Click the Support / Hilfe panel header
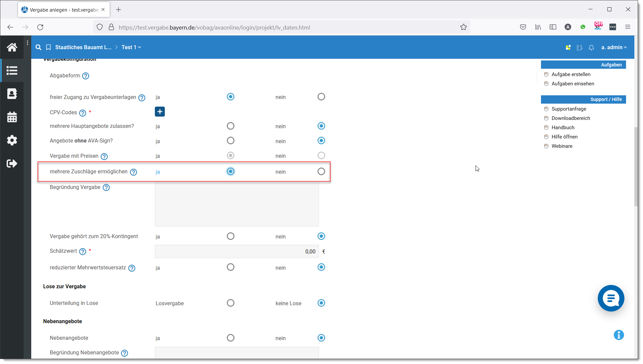Screen dimensions: 643x364 [583, 99]
